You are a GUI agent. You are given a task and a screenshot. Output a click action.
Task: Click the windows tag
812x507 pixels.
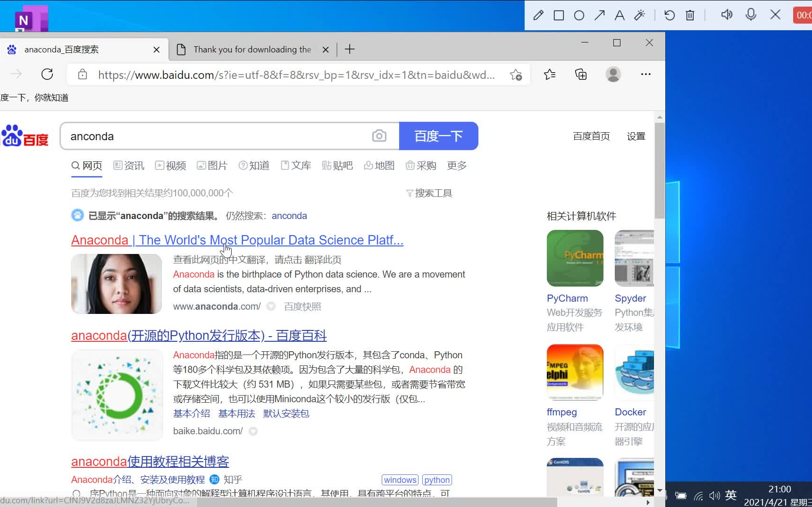(x=400, y=480)
